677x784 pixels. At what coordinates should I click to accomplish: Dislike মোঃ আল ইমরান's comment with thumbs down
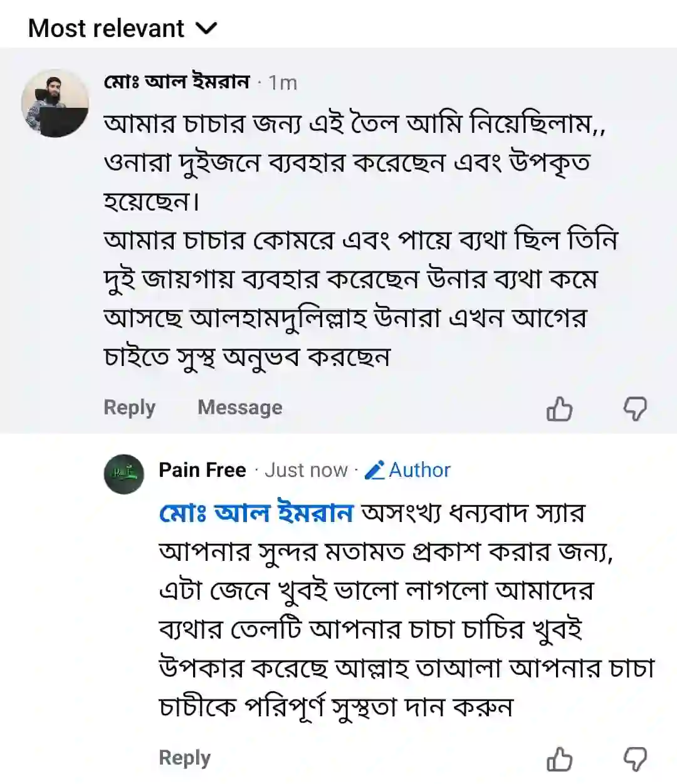coord(634,409)
